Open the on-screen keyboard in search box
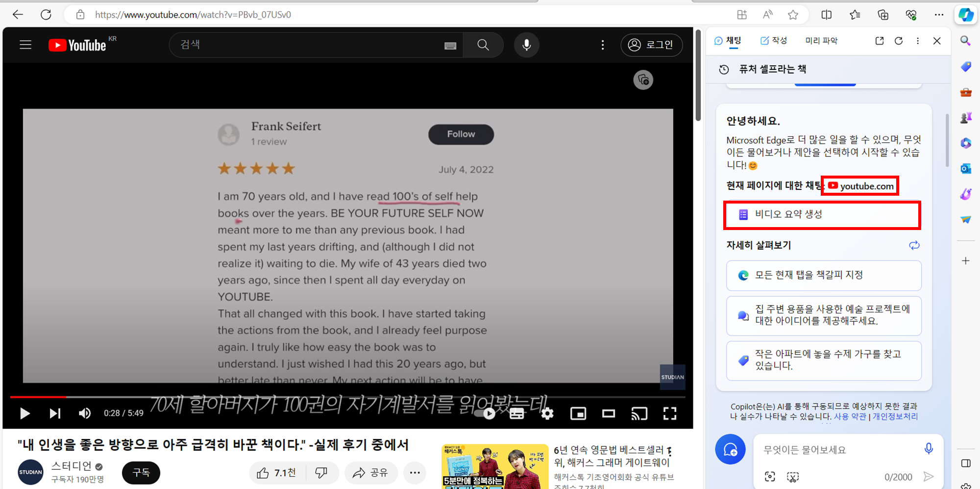The image size is (980, 489). pyautogui.click(x=450, y=46)
